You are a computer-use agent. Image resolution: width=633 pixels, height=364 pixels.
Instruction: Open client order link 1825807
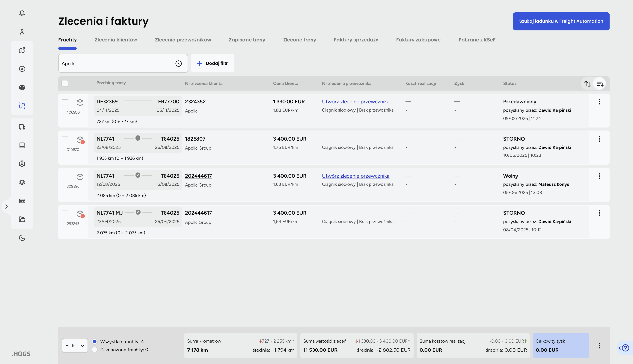coord(195,139)
